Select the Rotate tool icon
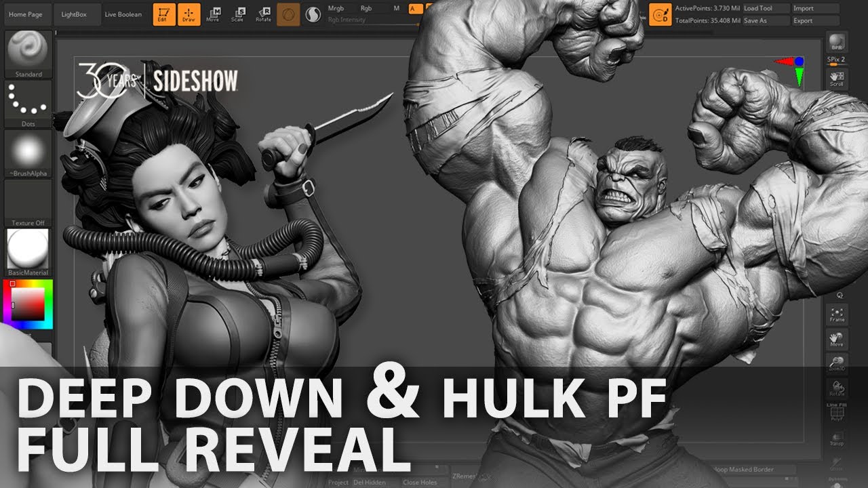 pos(264,14)
